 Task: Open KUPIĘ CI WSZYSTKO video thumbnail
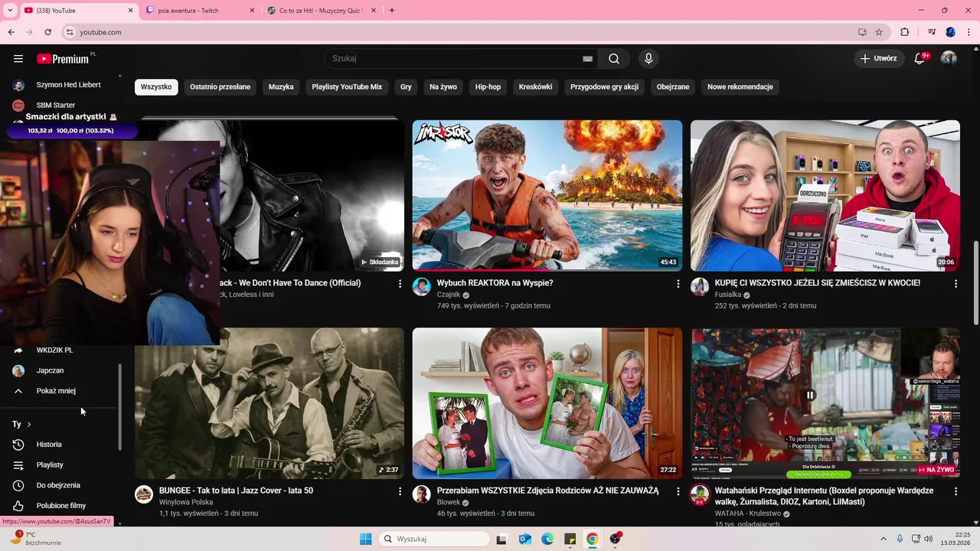(825, 195)
